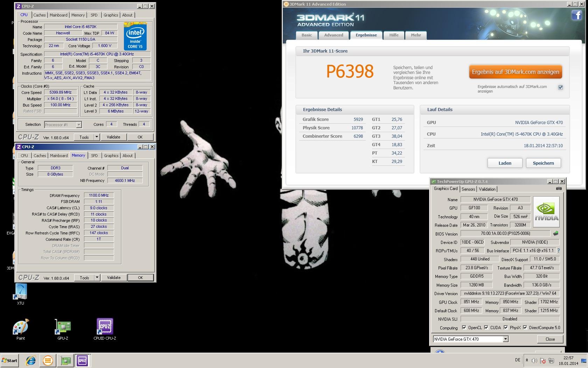The height and width of the screenshot is (368, 588).
Task: Click volume speaker tray icon
Action: pos(534,361)
